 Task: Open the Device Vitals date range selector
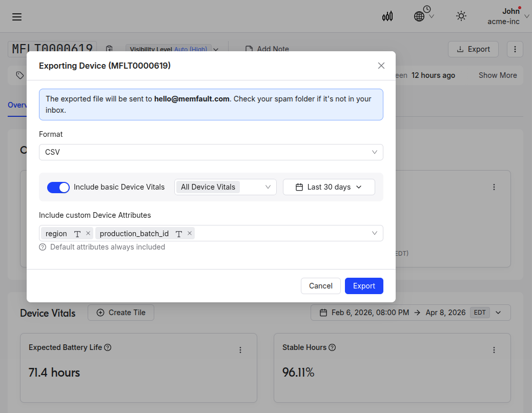[x=410, y=313]
